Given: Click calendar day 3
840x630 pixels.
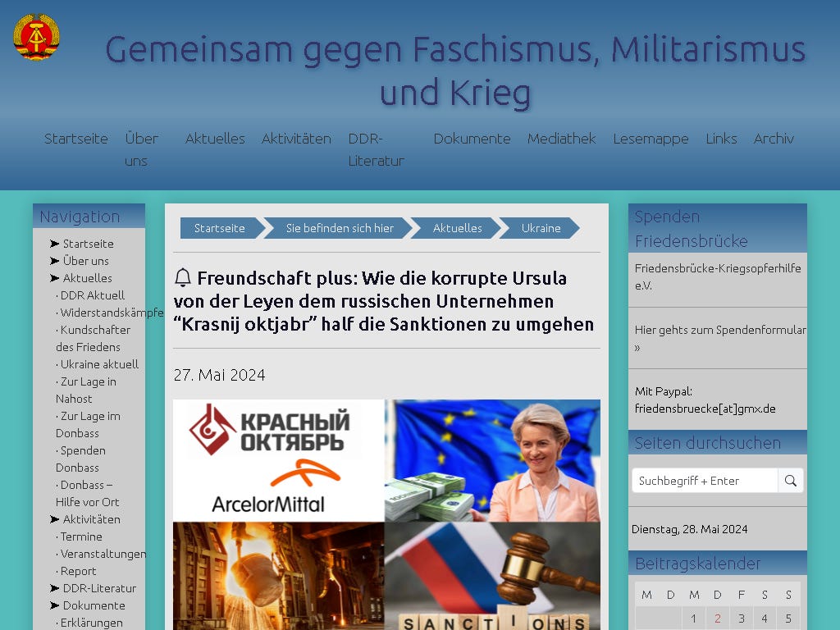Looking at the screenshot, I should pos(742,619).
